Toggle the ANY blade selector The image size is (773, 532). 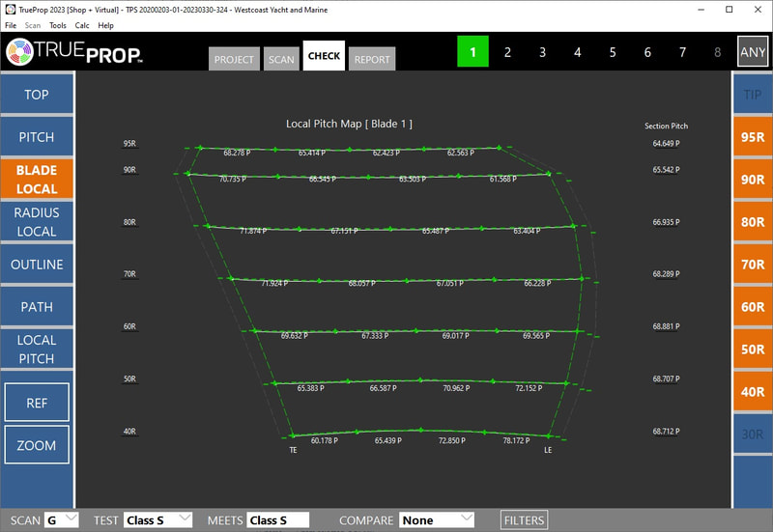752,52
